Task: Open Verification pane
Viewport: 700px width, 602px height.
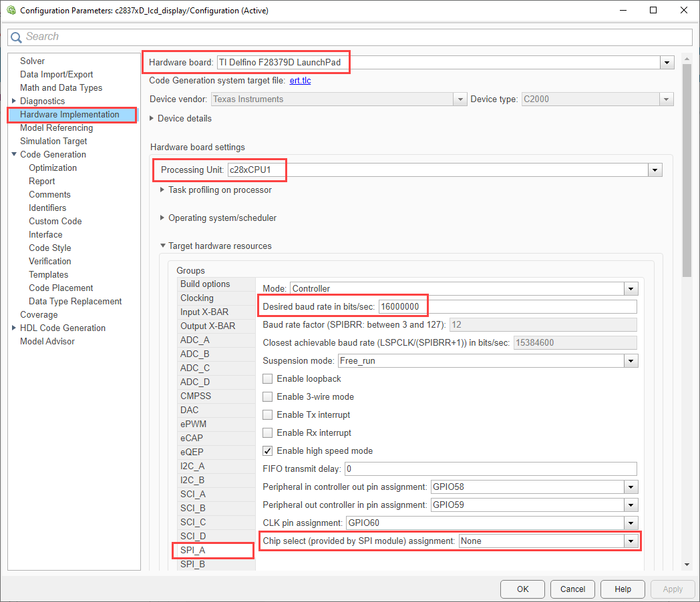Action: [x=50, y=262]
